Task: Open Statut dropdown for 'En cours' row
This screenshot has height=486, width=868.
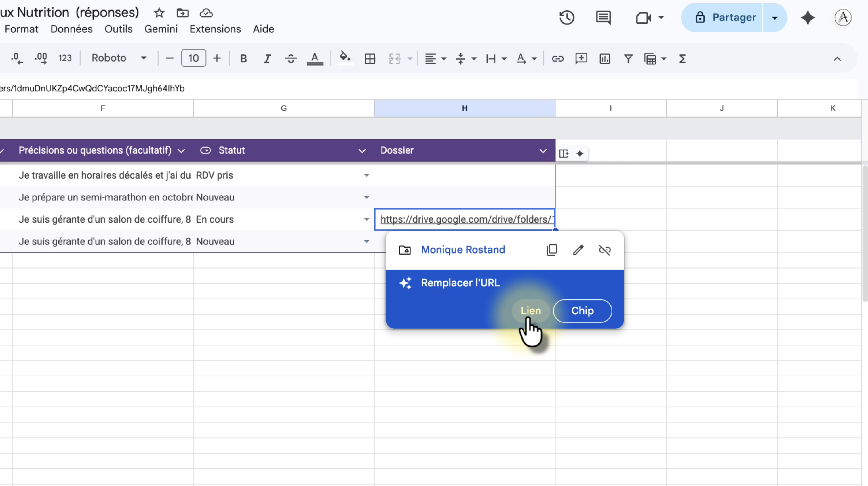Action: point(366,219)
